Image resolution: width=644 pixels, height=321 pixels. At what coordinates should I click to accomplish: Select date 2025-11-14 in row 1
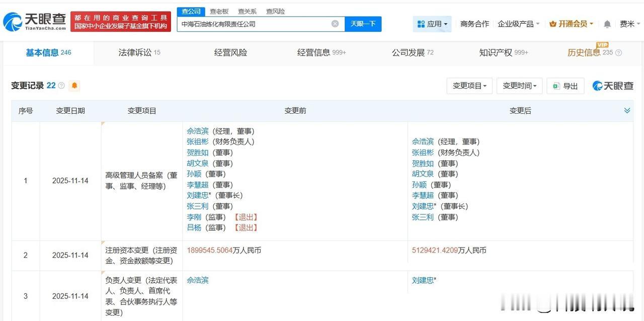pyautogui.click(x=70, y=181)
